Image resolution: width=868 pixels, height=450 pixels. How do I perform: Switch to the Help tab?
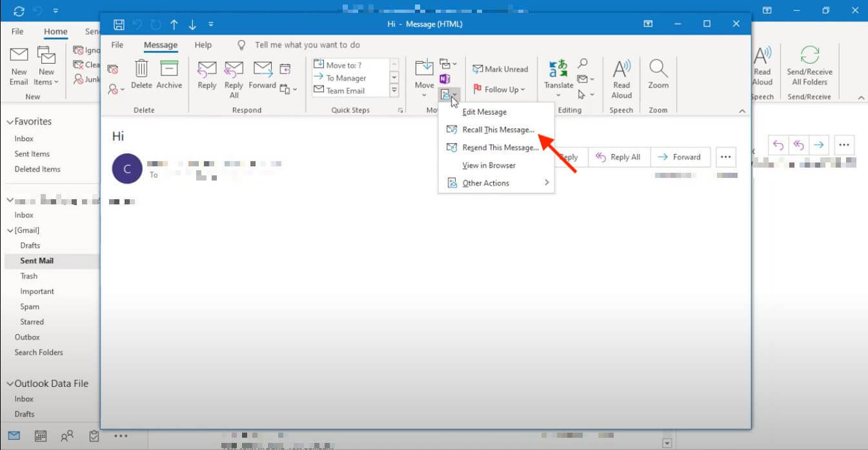[x=203, y=44]
